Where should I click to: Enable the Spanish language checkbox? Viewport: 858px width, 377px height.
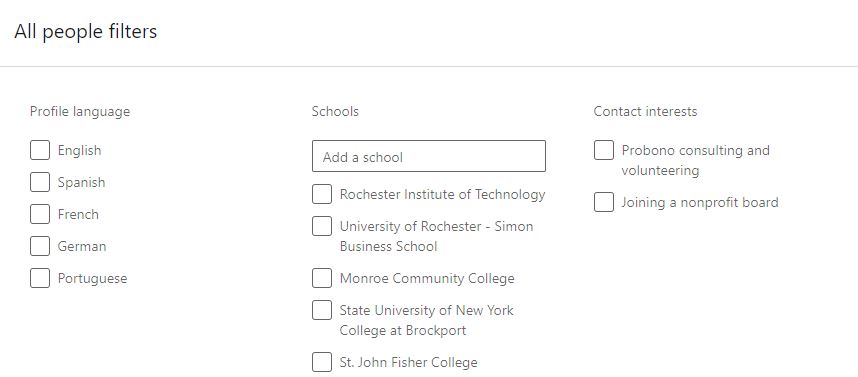(x=40, y=182)
